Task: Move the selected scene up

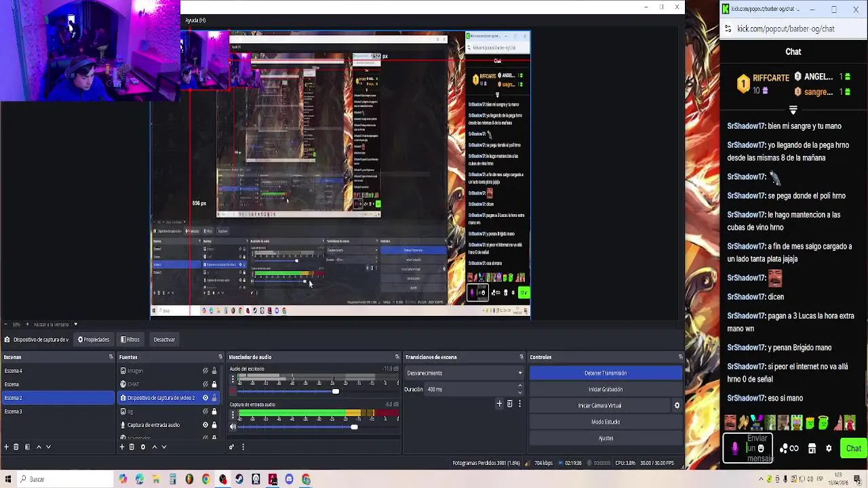Action: 39,447
